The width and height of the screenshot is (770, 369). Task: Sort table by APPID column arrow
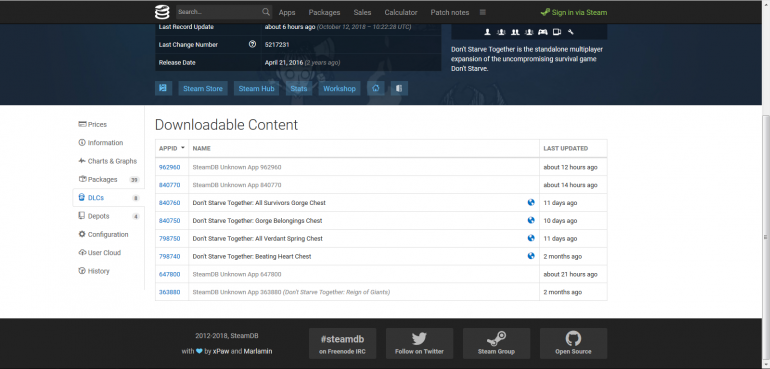tap(183, 148)
